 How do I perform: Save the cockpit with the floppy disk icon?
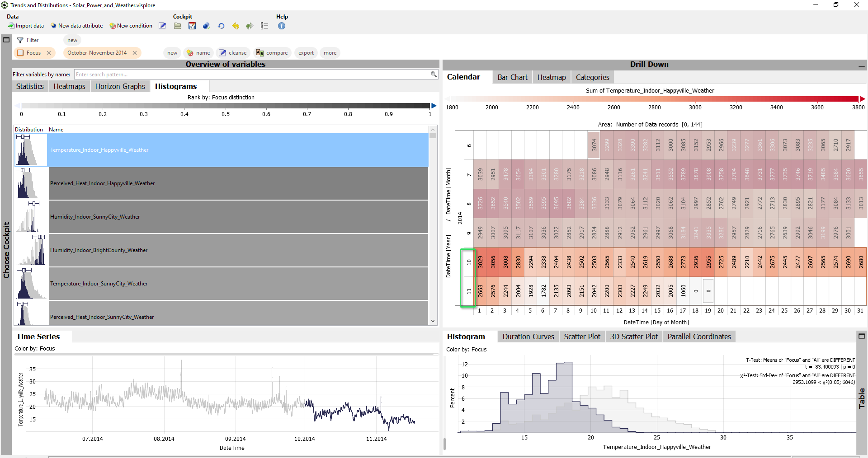coord(192,26)
